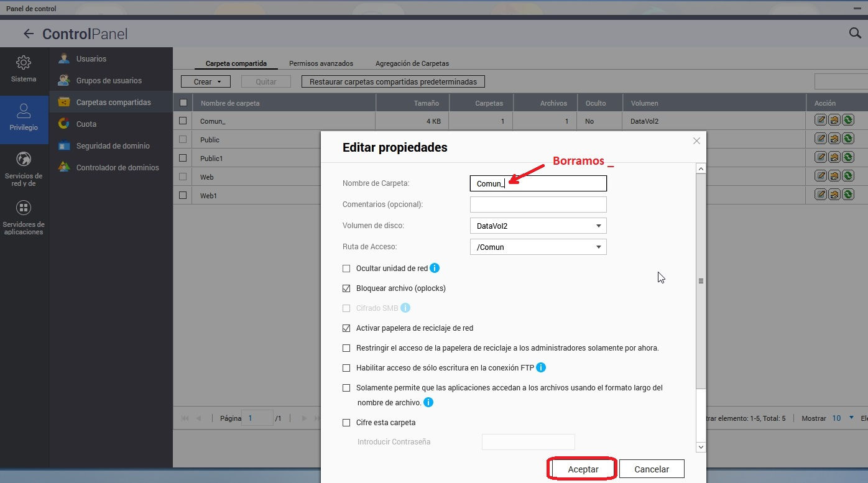Click the back arrow beside ControlPanel
The height and width of the screenshot is (483, 868).
tap(28, 34)
